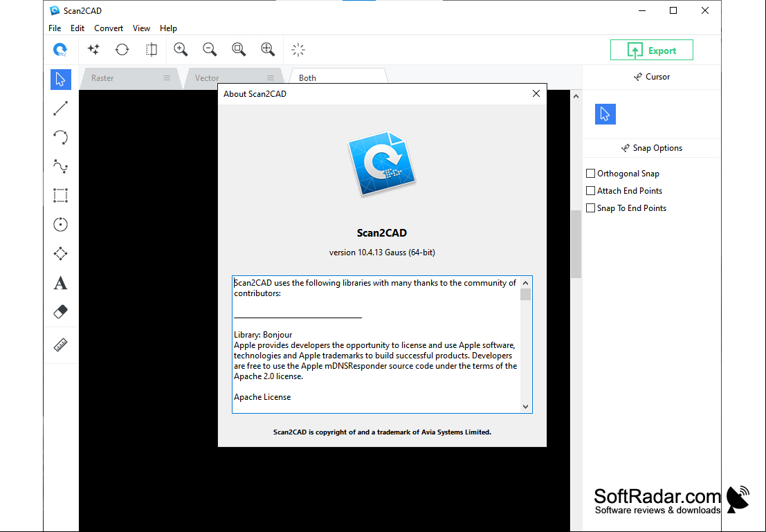Enable the Attach End Points checkbox
This screenshot has width=766, height=532.
tap(591, 190)
